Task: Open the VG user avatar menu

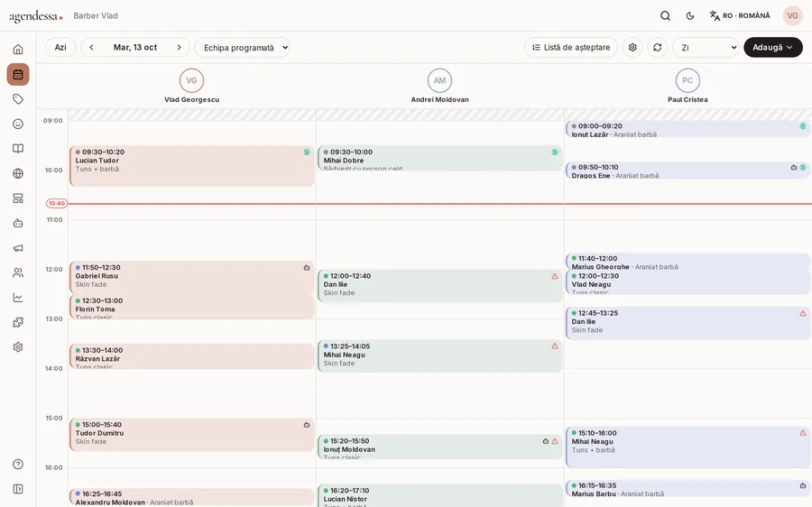Action: pyautogui.click(x=792, y=16)
